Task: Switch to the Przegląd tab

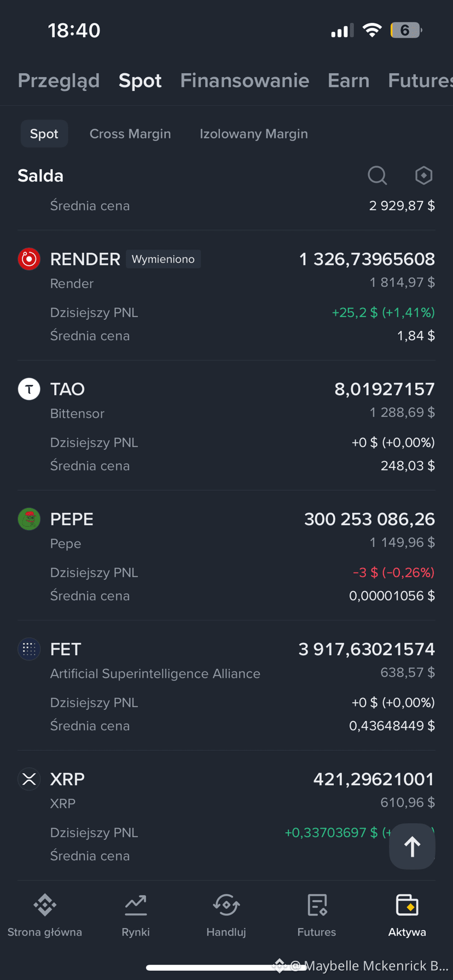Action: [x=59, y=80]
